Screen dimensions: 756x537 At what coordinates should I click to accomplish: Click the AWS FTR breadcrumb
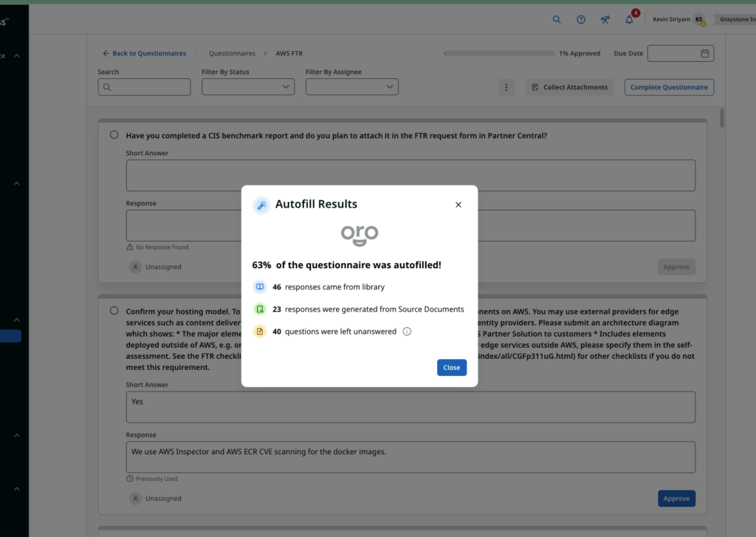tap(289, 53)
